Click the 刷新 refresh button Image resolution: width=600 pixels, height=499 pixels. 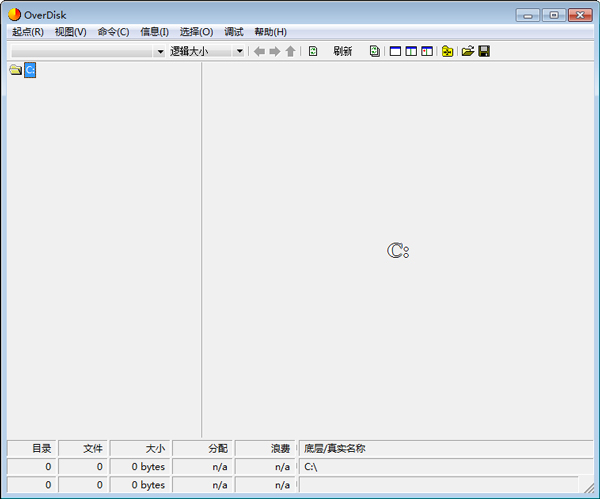(342, 51)
